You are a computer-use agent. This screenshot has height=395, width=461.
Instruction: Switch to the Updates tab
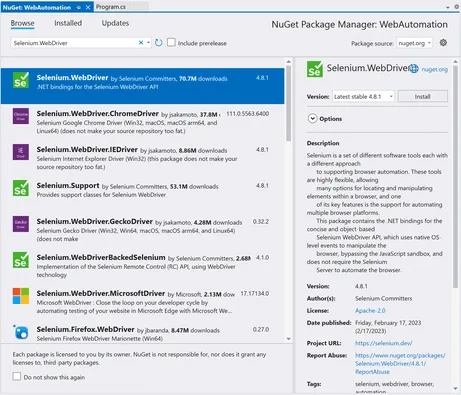[x=115, y=23]
